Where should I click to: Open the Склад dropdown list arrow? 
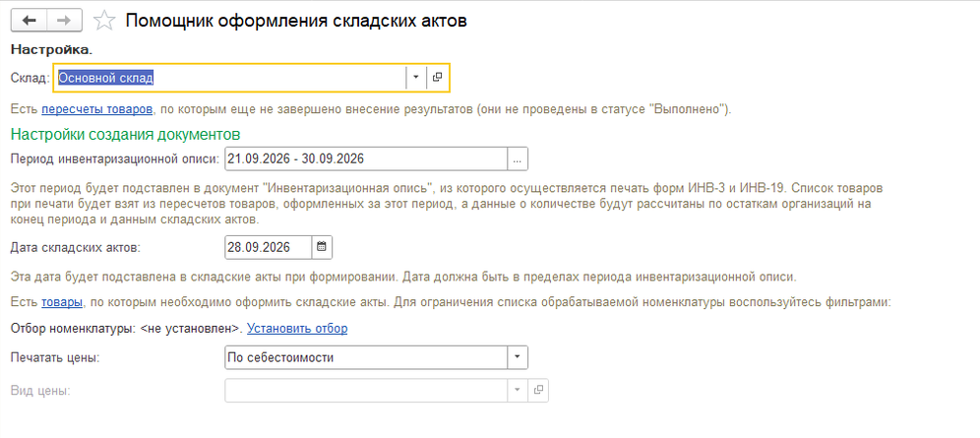[x=415, y=78]
